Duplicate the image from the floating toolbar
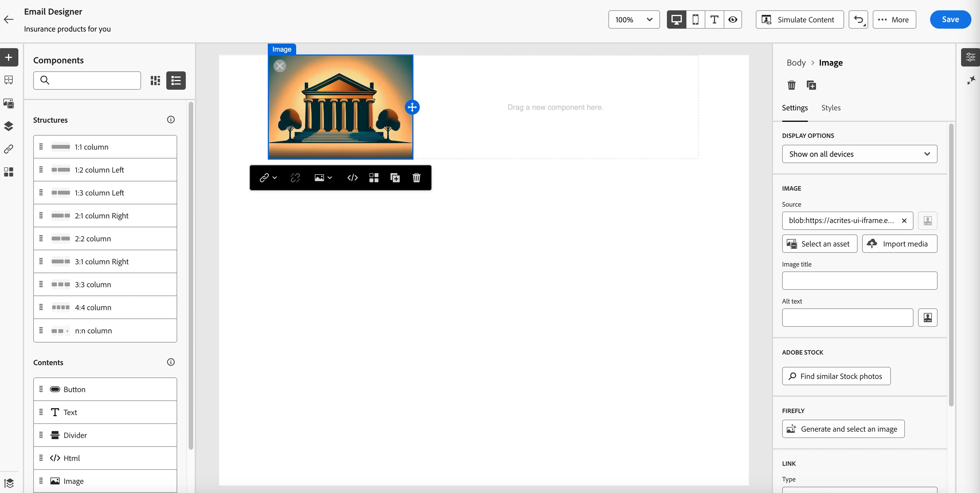This screenshot has height=493, width=980. coord(395,178)
